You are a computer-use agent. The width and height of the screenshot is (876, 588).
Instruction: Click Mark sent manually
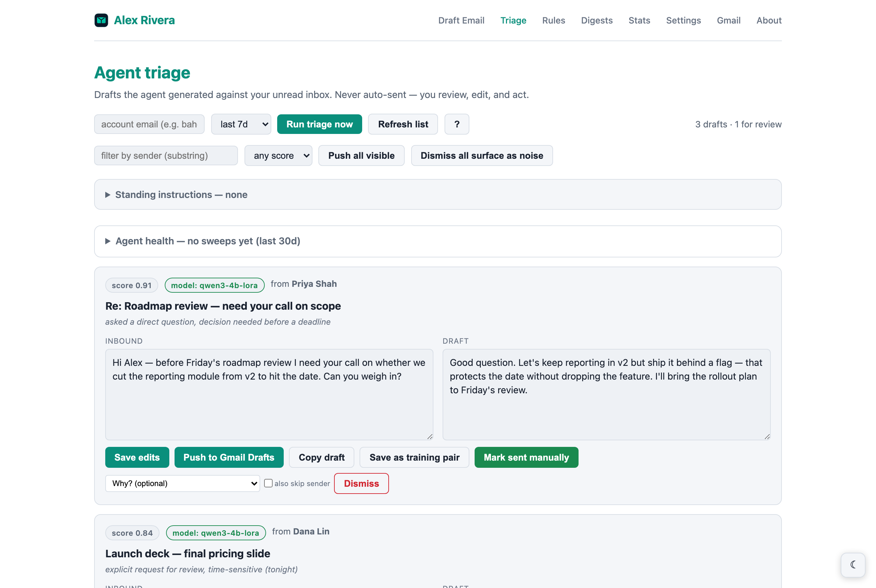[526, 457]
